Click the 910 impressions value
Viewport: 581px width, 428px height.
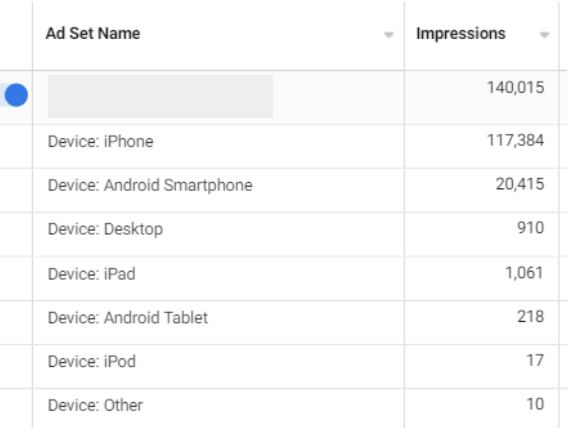(531, 228)
